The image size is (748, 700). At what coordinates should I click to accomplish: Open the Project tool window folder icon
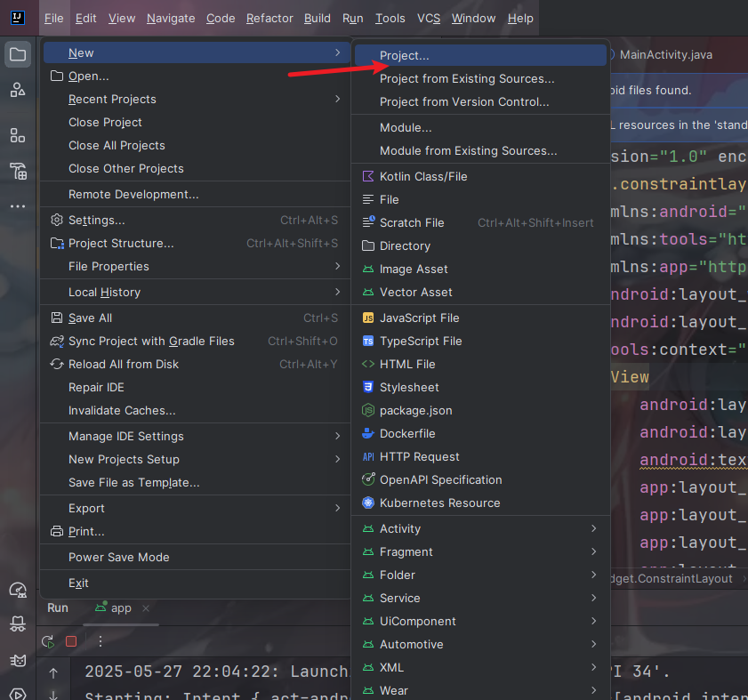click(18, 54)
